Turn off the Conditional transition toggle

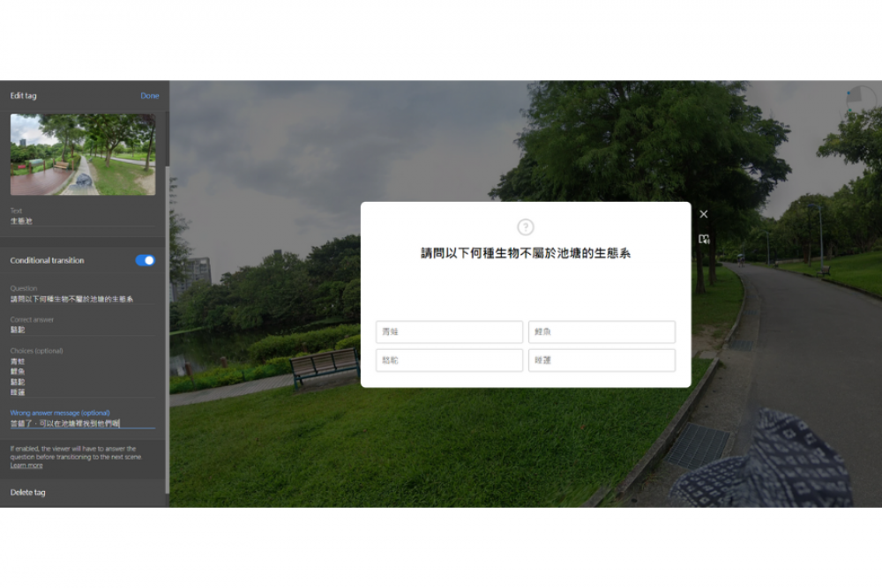[145, 261]
